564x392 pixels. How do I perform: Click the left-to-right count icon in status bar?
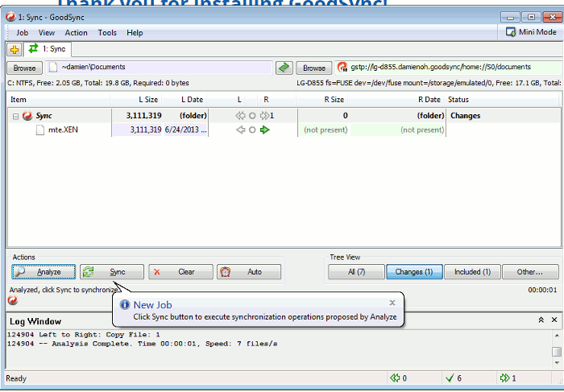[x=504, y=378]
